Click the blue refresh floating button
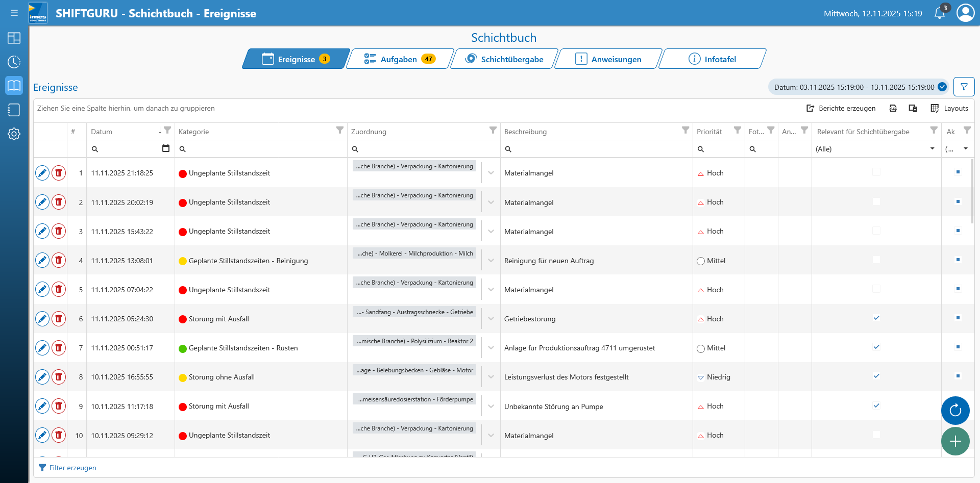This screenshot has width=980, height=483. coord(955,410)
